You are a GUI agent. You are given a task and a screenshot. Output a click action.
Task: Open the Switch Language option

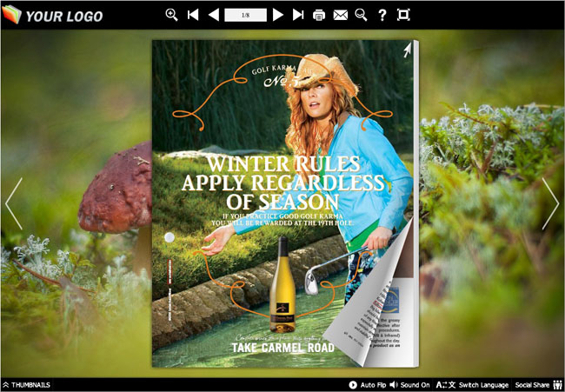[472, 385]
